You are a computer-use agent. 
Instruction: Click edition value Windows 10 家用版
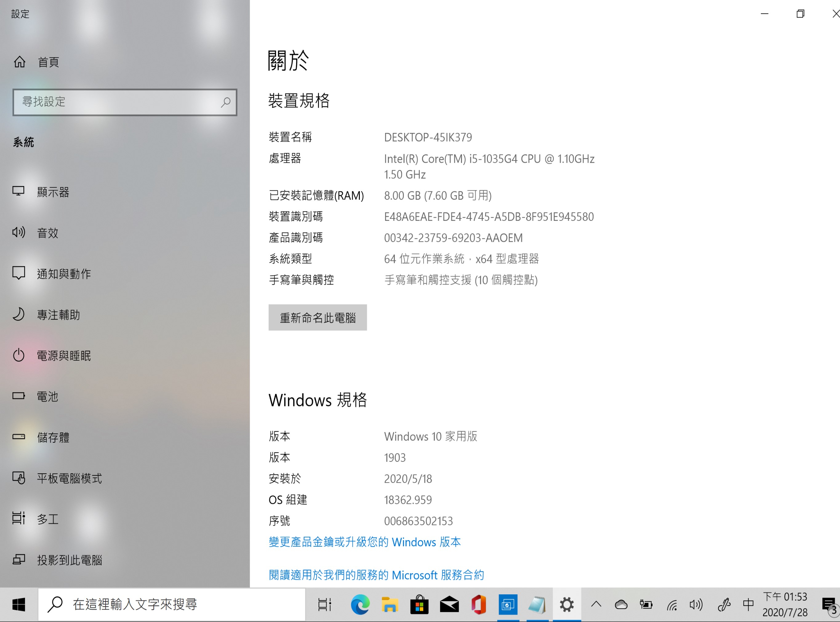(431, 437)
